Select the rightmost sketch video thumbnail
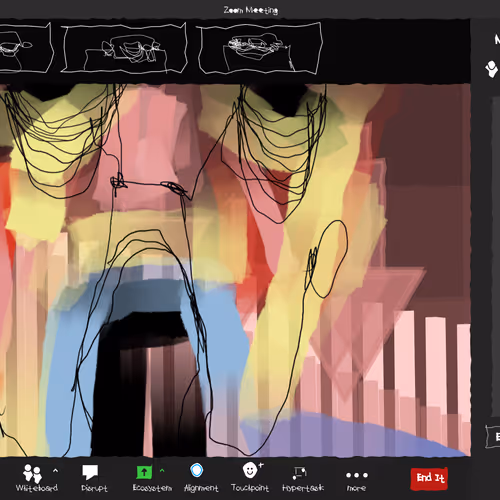This screenshot has height=500, width=500. [x=260, y=48]
